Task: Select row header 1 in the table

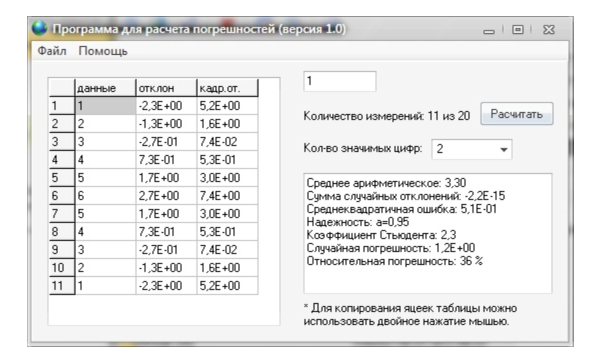Action: pos(62,106)
